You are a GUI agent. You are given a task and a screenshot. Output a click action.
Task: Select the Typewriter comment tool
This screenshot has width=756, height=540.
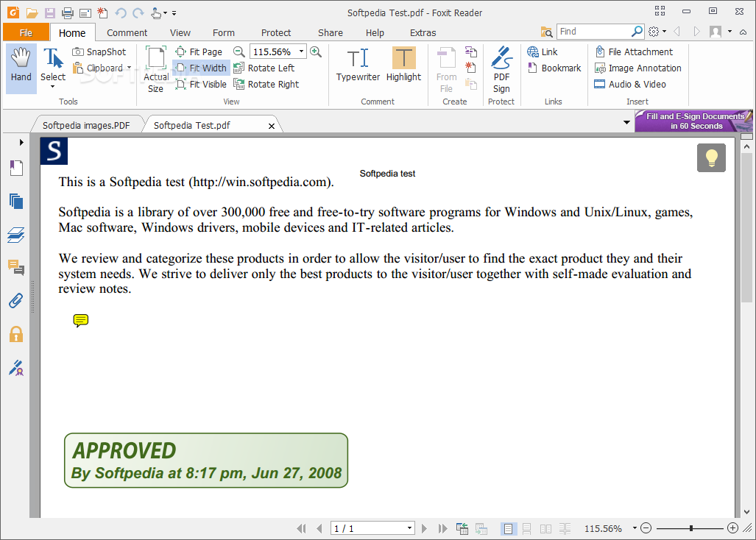(x=358, y=65)
